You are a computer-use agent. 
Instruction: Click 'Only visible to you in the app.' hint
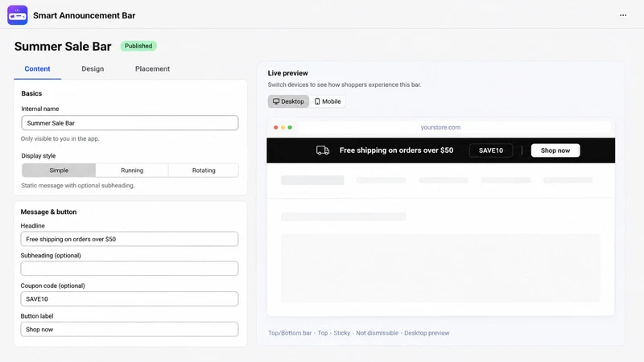[60, 138]
